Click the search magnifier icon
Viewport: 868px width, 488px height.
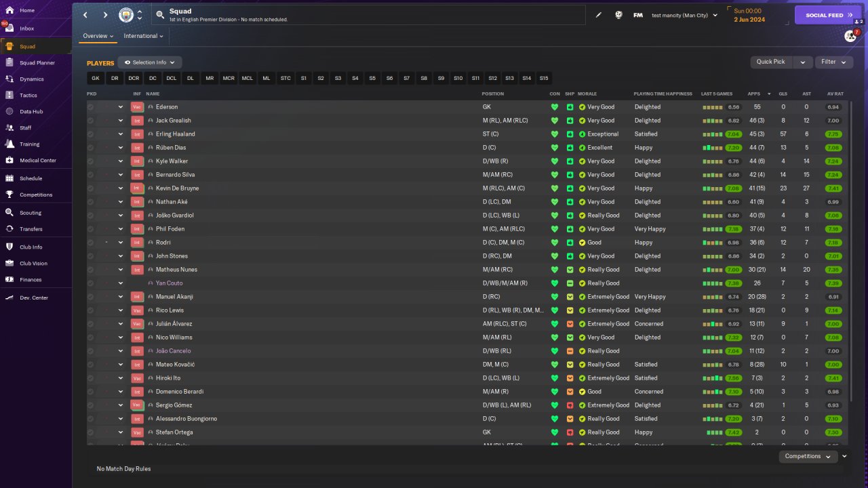point(160,14)
